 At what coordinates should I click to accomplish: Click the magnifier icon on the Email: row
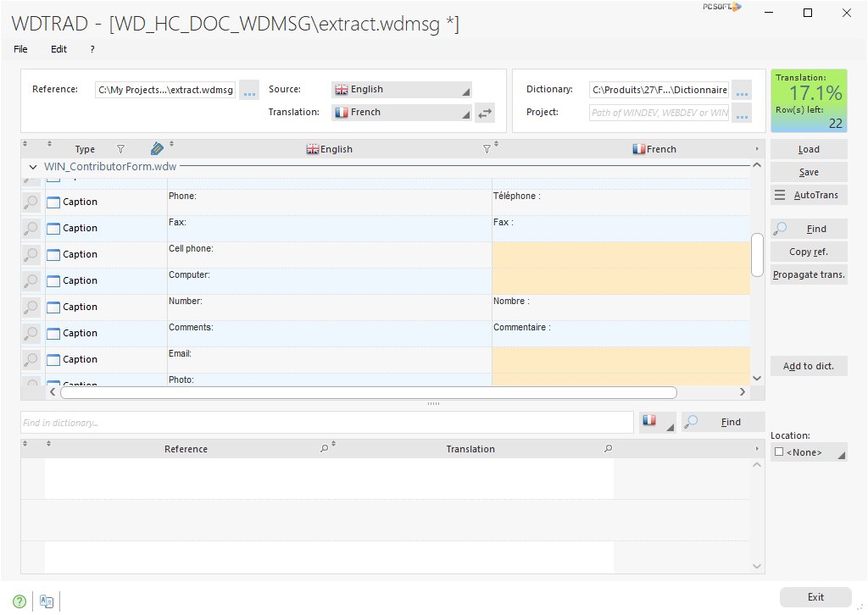[x=31, y=359]
